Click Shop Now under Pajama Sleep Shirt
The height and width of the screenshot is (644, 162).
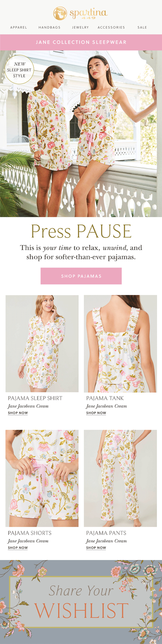tap(18, 413)
